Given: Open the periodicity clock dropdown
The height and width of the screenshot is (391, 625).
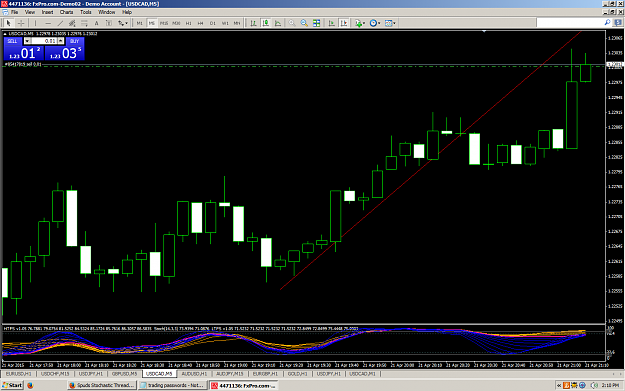Looking at the screenshot, I should (375, 23).
